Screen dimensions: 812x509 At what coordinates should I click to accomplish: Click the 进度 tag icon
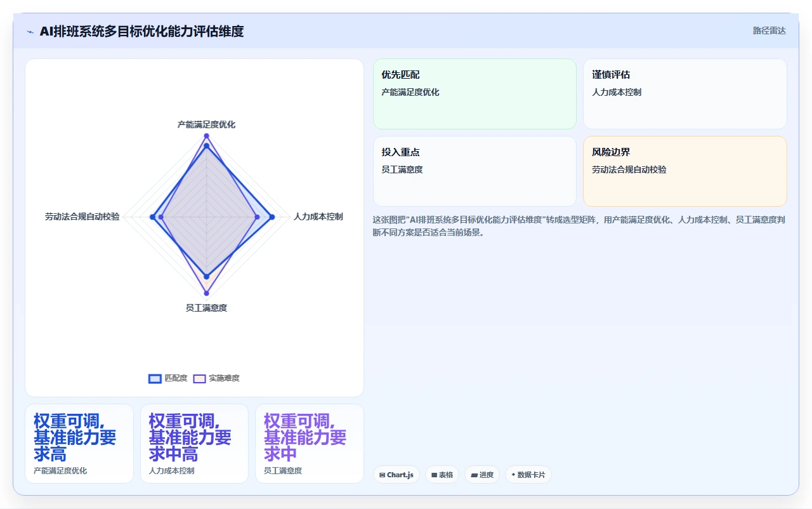(x=474, y=475)
